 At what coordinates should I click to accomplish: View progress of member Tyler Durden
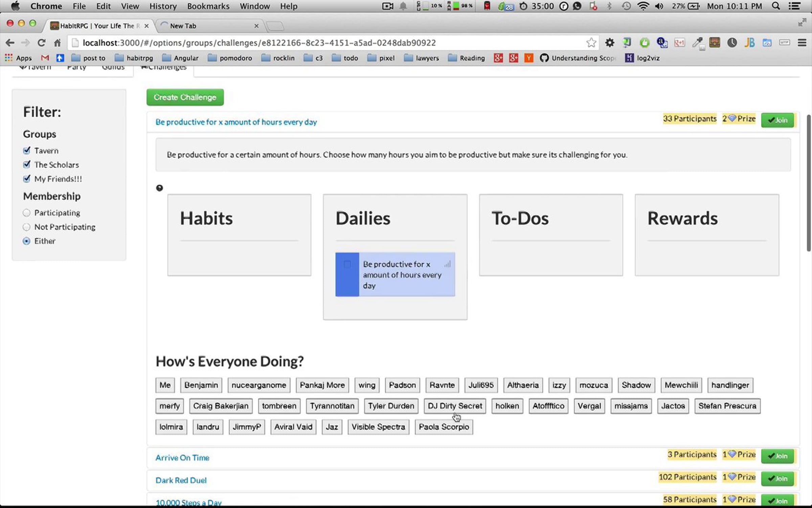(391, 406)
